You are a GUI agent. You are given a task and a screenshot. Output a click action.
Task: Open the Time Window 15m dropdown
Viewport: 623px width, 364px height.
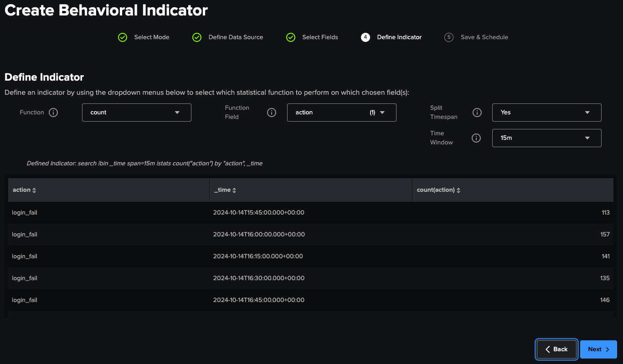point(546,138)
